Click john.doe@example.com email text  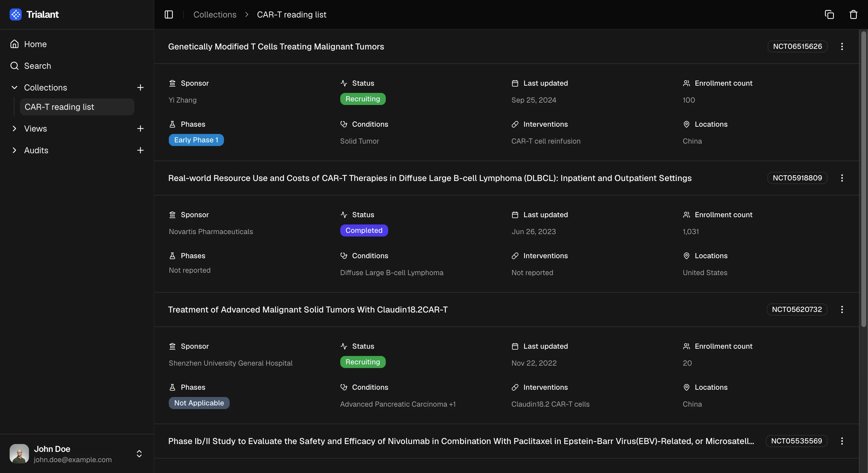click(x=72, y=460)
